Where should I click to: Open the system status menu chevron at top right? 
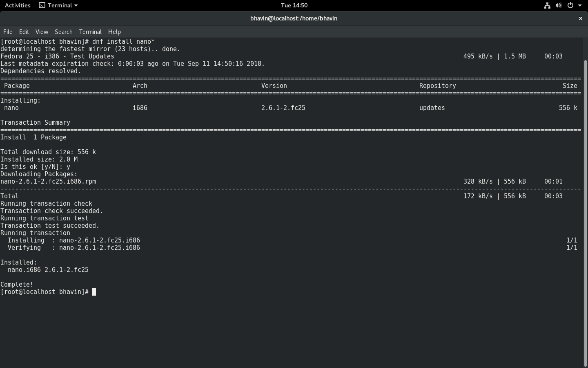coord(580,5)
